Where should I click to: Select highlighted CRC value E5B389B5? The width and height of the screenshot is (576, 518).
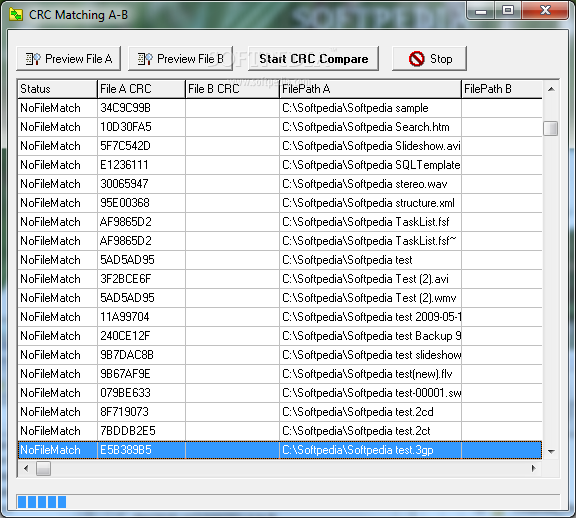pyautogui.click(x=126, y=450)
